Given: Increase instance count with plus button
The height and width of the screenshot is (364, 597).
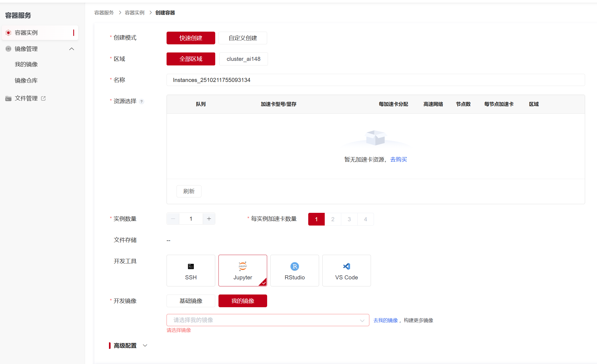Looking at the screenshot, I should tap(209, 219).
